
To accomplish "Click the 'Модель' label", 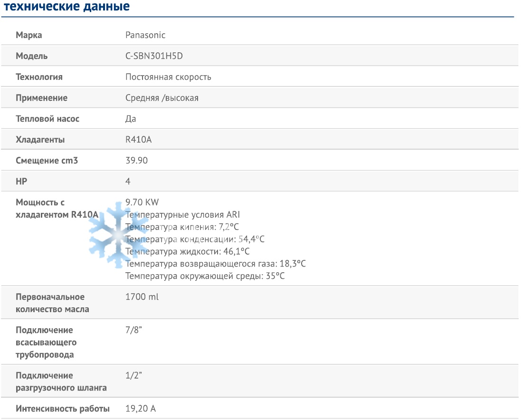I will click(32, 56).
